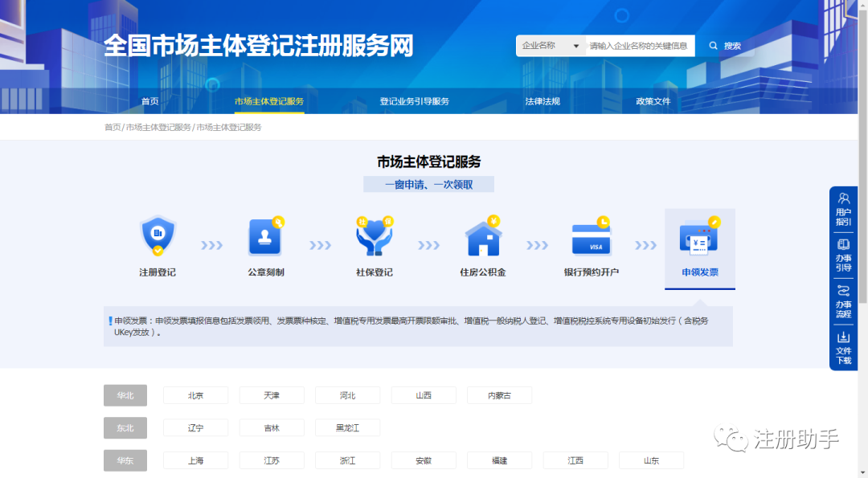Go to the 首页 navigation tab
Screen dimensions: 868x478
[x=150, y=101]
